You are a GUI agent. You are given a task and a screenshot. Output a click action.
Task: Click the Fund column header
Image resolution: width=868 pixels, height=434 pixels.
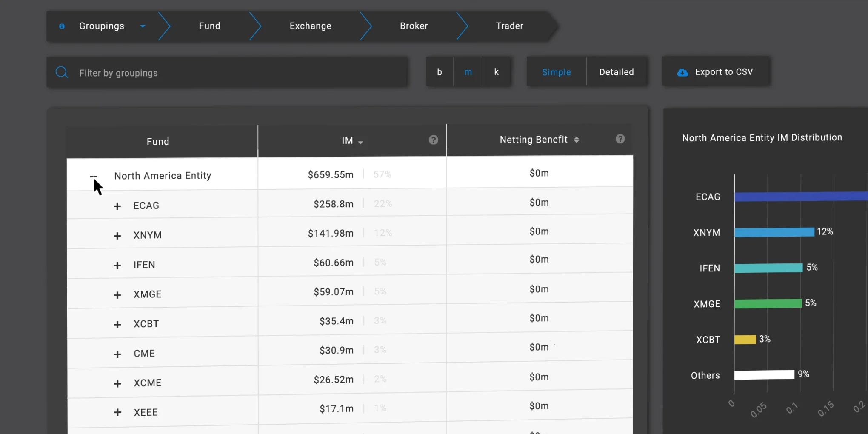[x=158, y=142]
